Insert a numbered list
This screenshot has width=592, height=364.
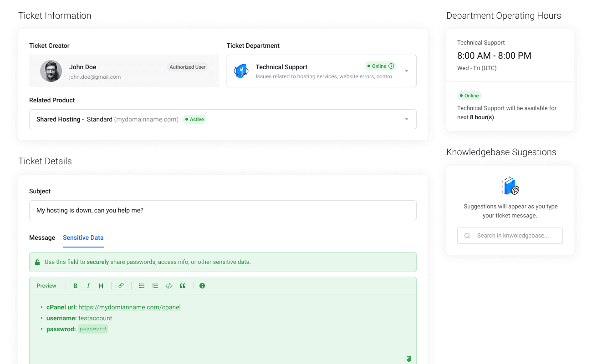155,286
